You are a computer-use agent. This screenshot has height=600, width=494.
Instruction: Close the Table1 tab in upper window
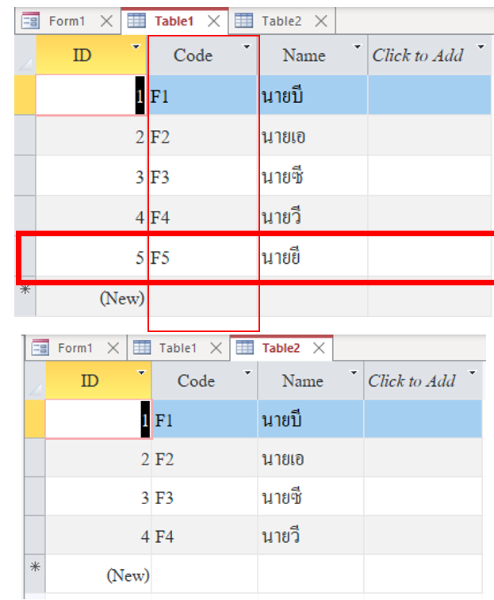click(214, 21)
